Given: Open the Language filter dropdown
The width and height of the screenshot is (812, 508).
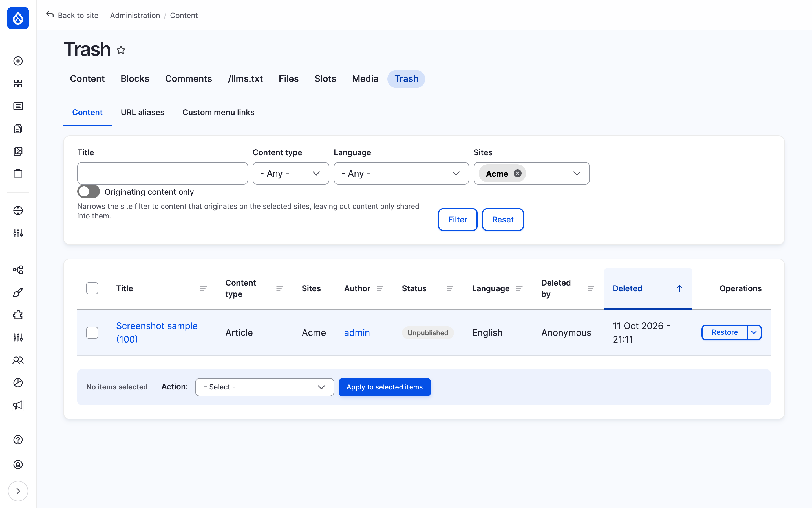Looking at the screenshot, I should [401, 173].
